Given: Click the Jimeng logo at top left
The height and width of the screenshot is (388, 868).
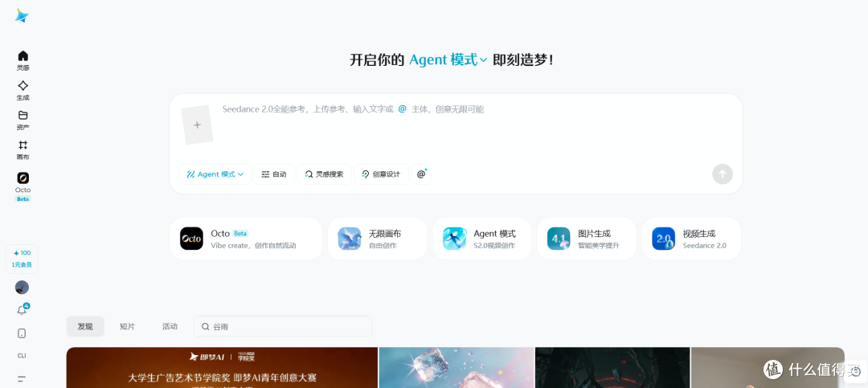Looking at the screenshot, I should point(22,15).
